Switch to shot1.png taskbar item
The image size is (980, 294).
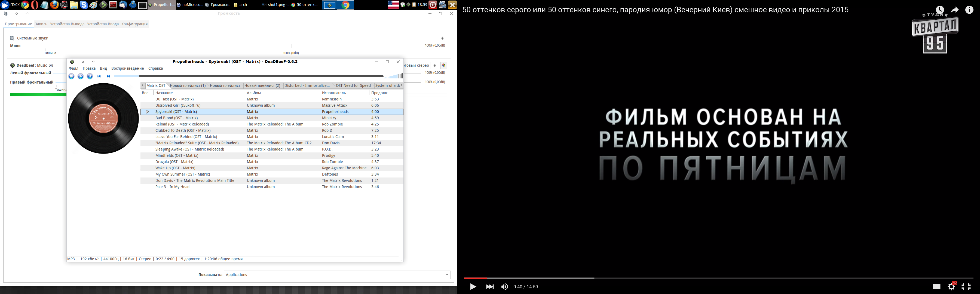pyautogui.click(x=276, y=5)
